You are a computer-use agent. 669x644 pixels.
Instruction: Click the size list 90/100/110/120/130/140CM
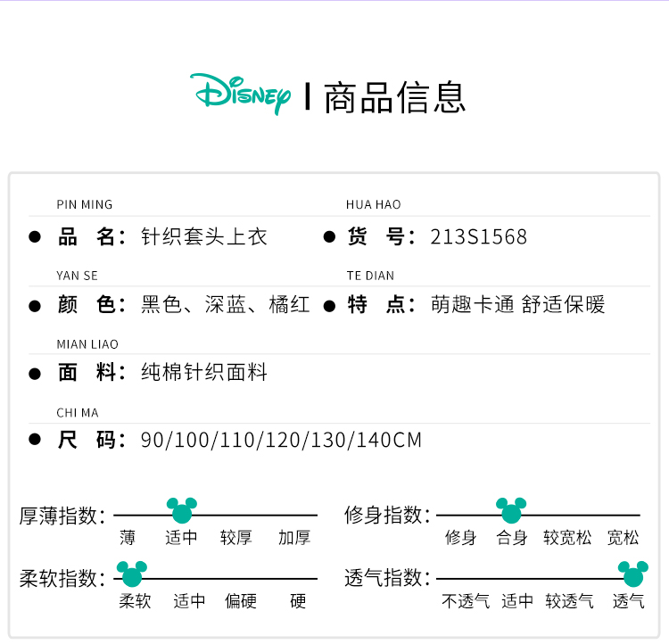281,440
